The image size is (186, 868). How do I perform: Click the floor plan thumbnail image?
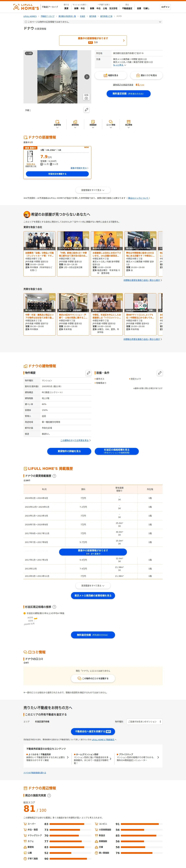click(30, 156)
